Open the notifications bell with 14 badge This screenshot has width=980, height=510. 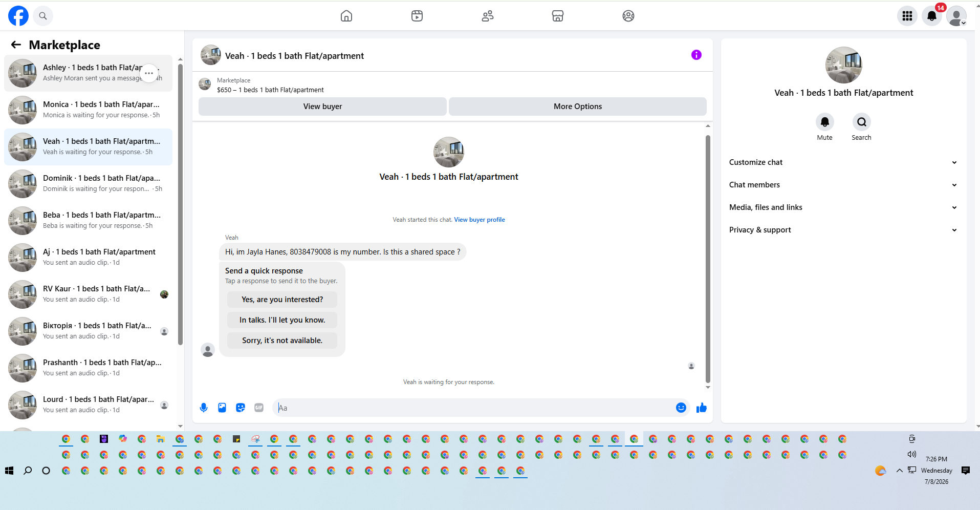(932, 16)
